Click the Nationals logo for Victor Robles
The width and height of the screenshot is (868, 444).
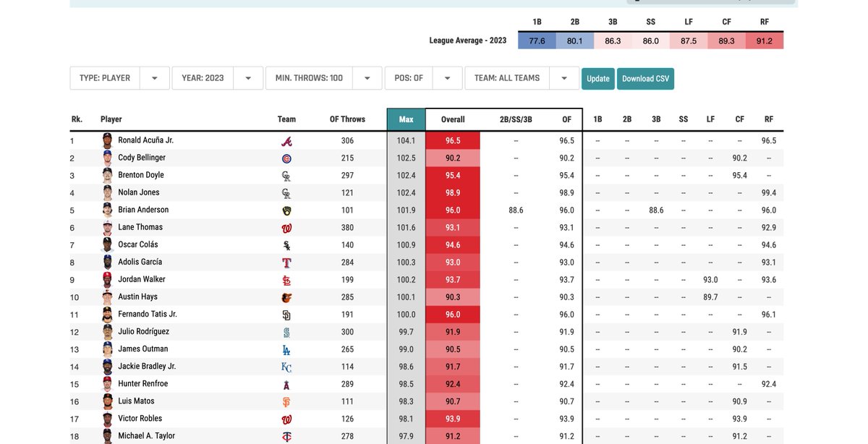pyautogui.click(x=286, y=419)
